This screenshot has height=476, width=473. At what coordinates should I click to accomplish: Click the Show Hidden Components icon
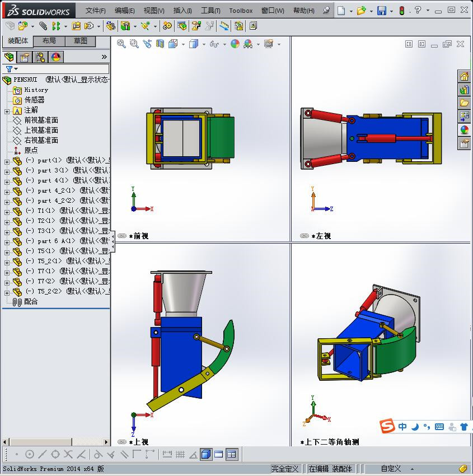click(110, 26)
